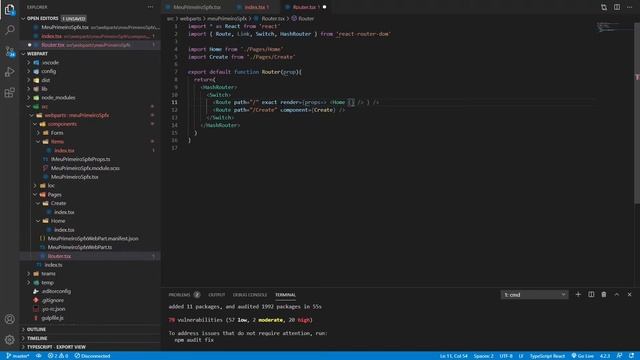Collapse the Open Editors section
The width and height of the screenshot is (640, 360).
point(23,18)
